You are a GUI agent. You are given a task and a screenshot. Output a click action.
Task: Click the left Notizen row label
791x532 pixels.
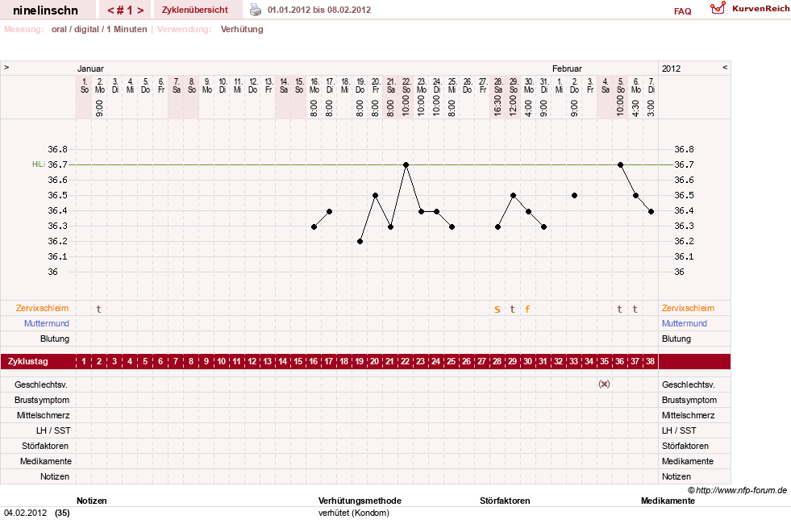coord(55,476)
